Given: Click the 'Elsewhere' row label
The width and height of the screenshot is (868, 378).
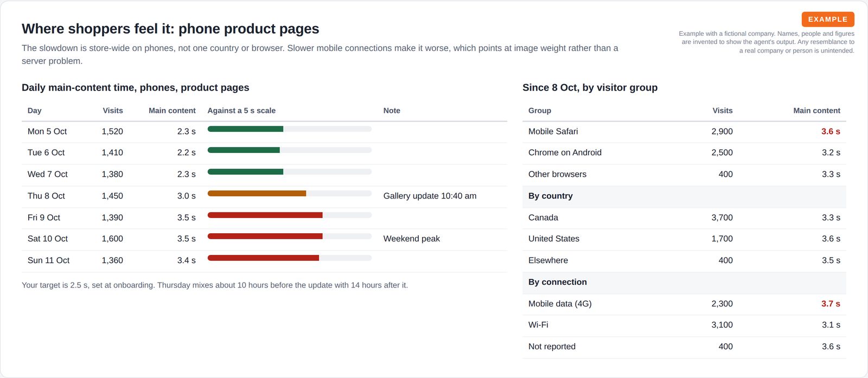Looking at the screenshot, I should [548, 260].
